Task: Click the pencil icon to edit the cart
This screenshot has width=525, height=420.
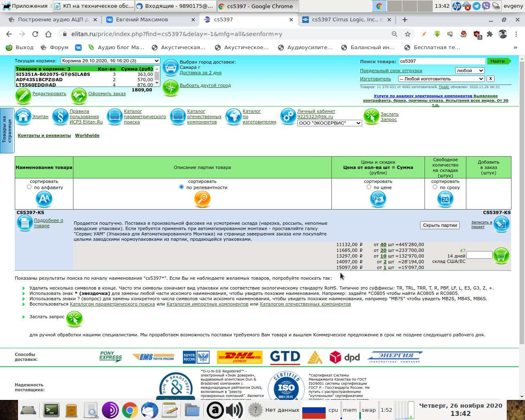Action: pyautogui.click(x=23, y=96)
